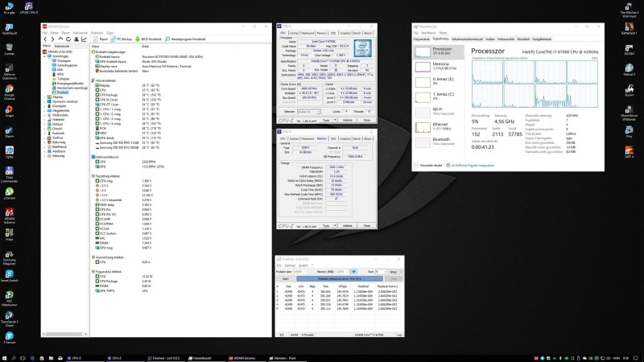Expand Megjelenítés node in AIDA64 tree
The width and height of the screenshot is (644, 362).
(x=45, y=110)
